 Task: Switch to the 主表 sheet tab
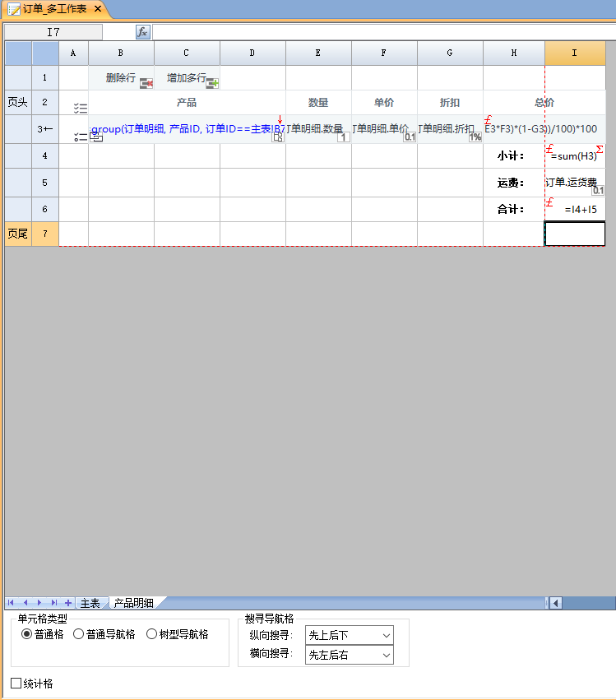click(90, 603)
